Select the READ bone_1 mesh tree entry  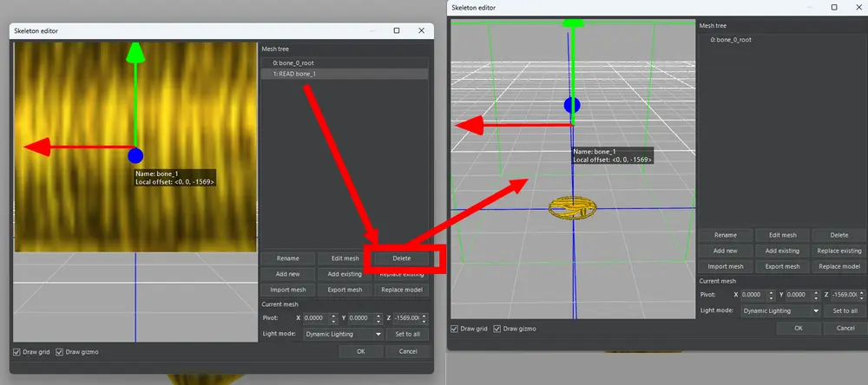click(x=292, y=75)
